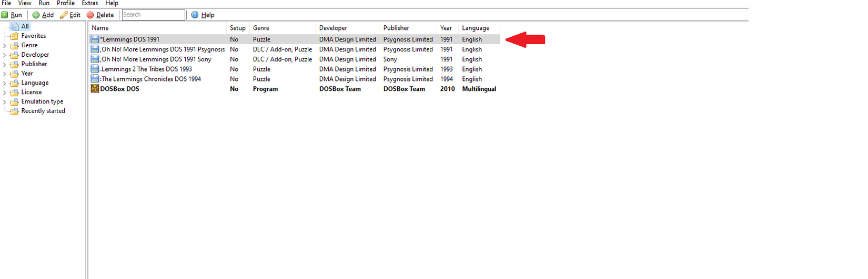Click the red Delete icon
The image size is (868, 279).
click(90, 15)
